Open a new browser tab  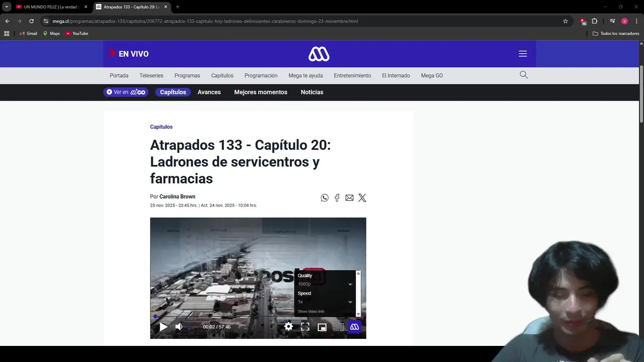[x=178, y=7]
